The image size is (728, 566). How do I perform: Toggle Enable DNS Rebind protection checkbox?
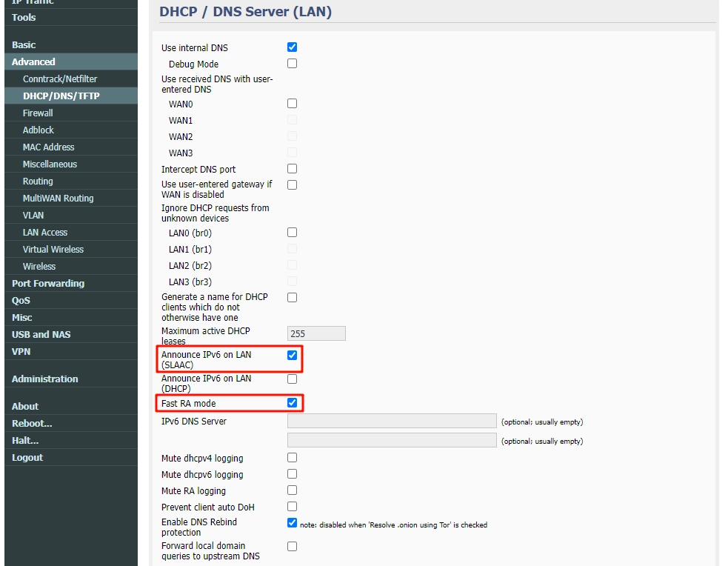tap(292, 523)
